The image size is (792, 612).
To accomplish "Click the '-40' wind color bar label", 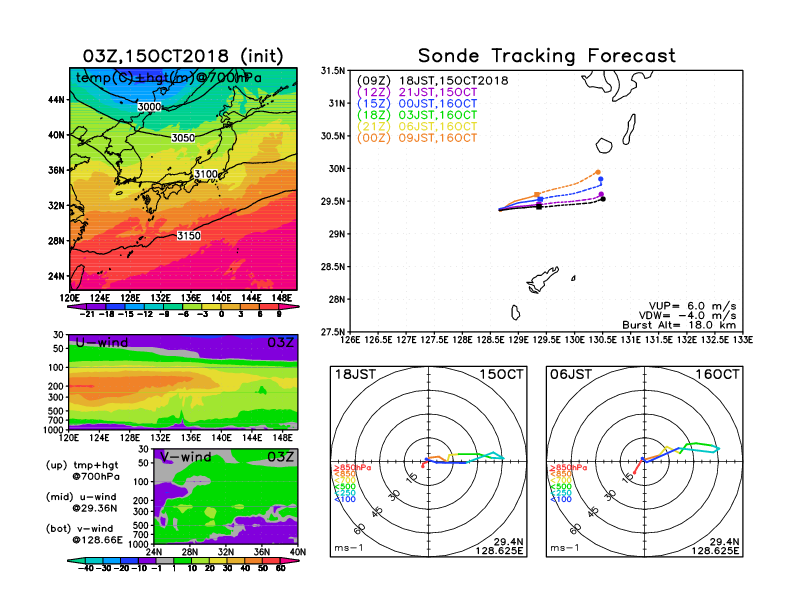I will coord(86,569).
